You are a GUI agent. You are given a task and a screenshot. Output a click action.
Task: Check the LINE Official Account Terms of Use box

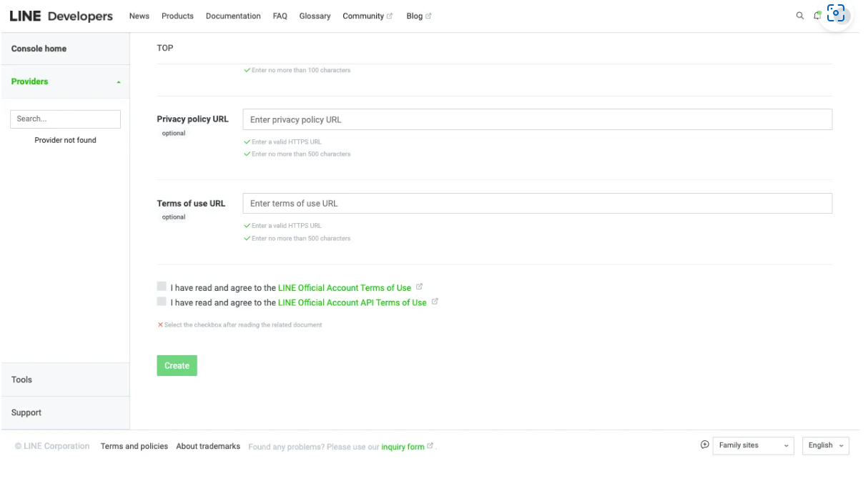[x=162, y=287]
